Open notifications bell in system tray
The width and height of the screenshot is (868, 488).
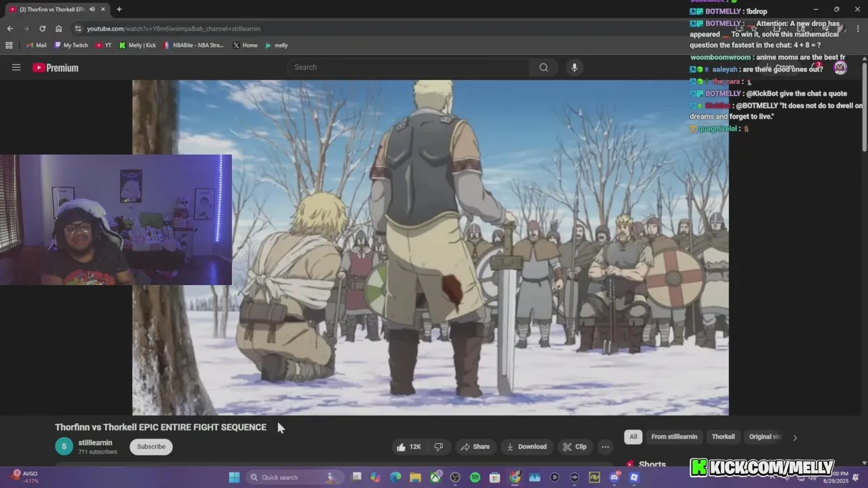[x=856, y=477]
